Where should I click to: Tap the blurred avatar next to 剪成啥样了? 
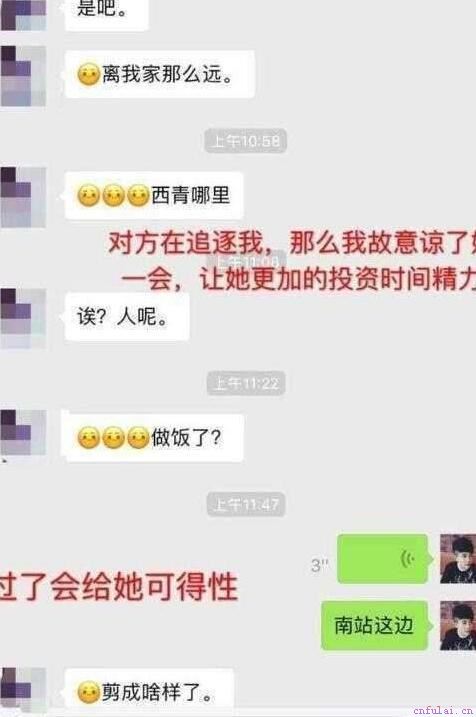(23, 690)
